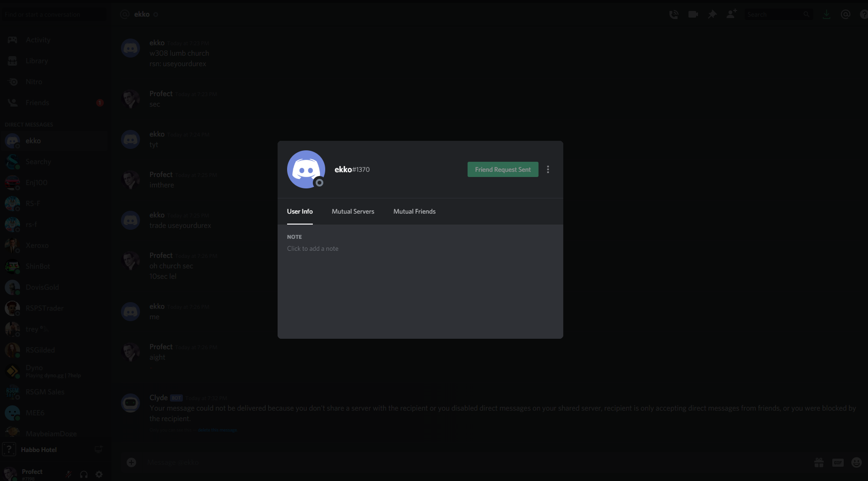This screenshot has width=868, height=481.
Task: Click the Habbo Hotel game activity
Action: click(39, 450)
